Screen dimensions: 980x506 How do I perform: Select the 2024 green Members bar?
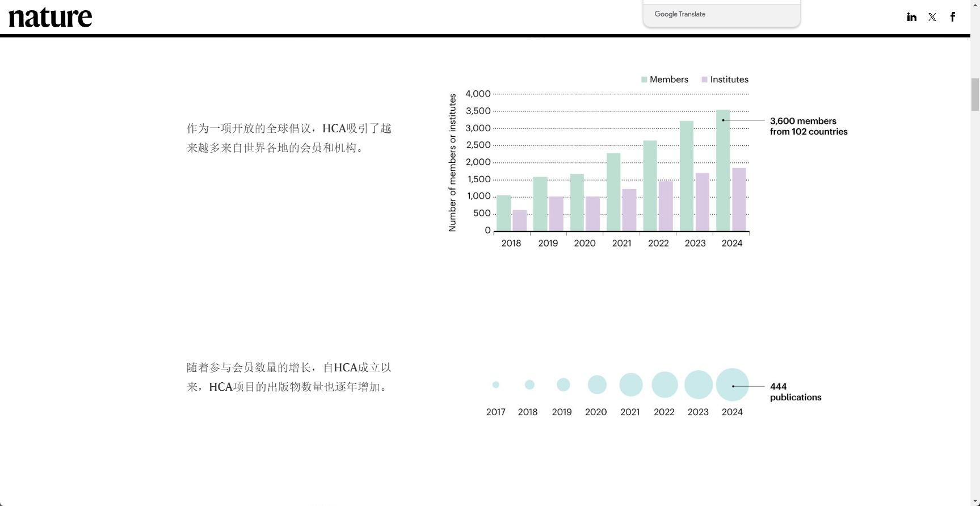tap(723, 170)
